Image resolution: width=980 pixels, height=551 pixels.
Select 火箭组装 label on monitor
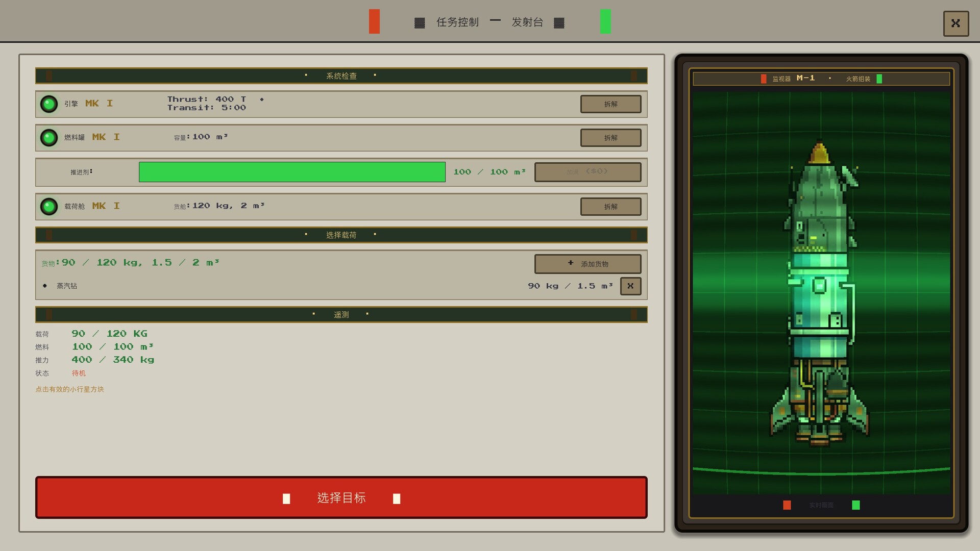point(858,79)
